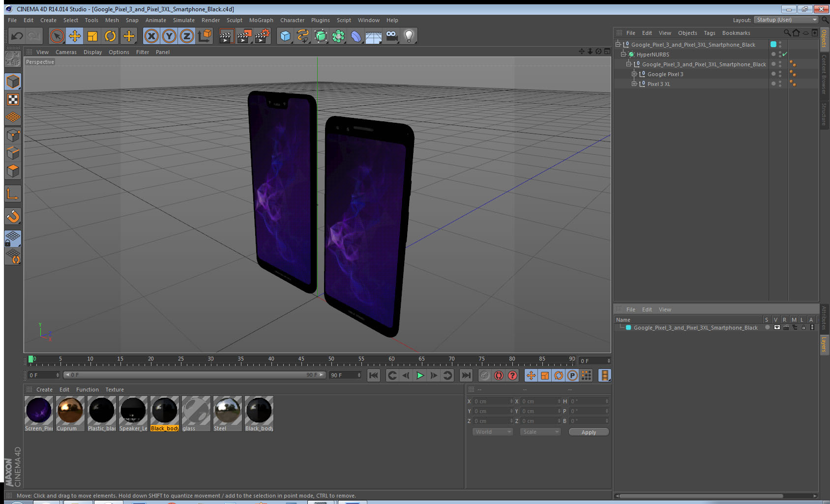The image size is (830, 504).
Task: Switch to Model mode in left palette
Action: tap(13, 82)
